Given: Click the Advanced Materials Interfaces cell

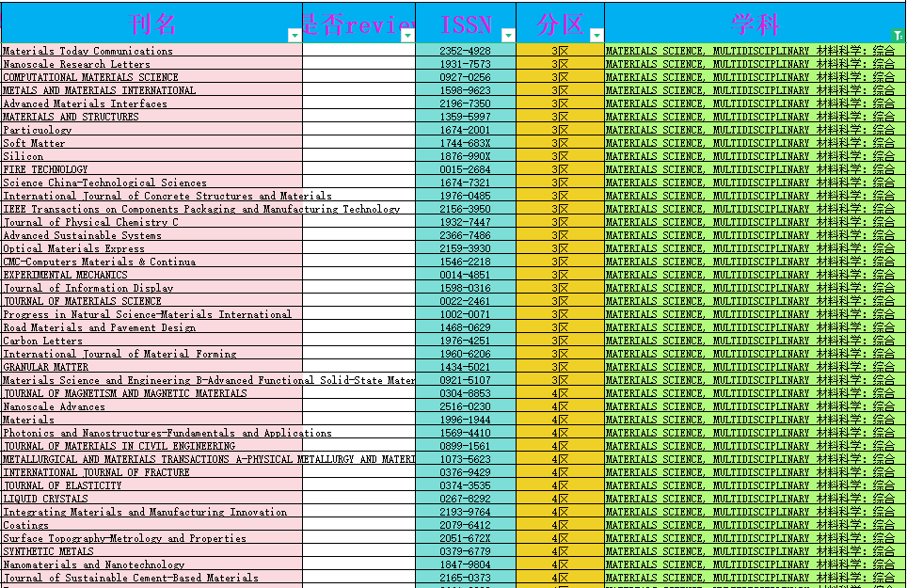Looking at the screenshot, I should pyautogui.click(x=151, y=103).
